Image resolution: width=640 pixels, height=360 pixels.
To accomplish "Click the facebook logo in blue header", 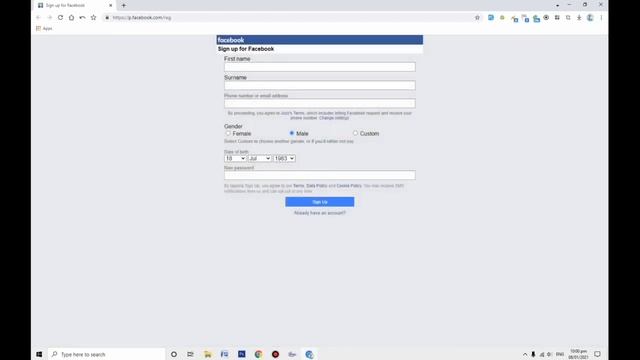I will point(231,40).
